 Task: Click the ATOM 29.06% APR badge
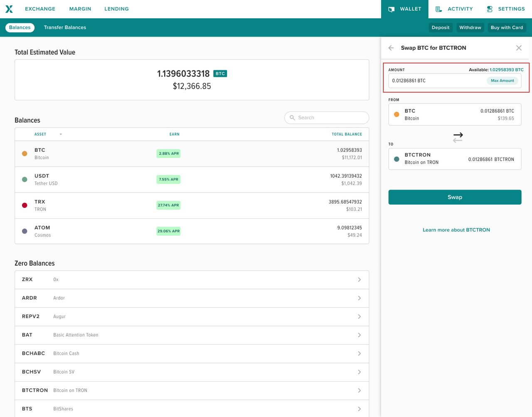pos(168,231)
